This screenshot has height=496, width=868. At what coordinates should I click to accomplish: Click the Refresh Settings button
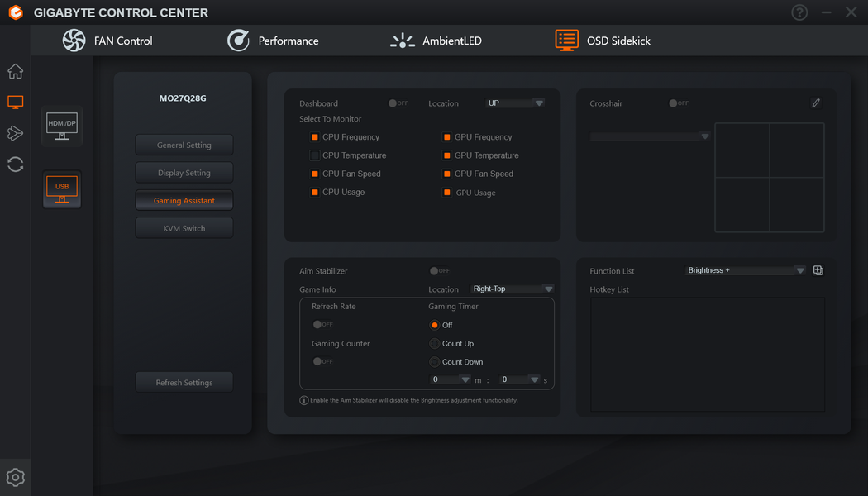[x=184, y=383]
